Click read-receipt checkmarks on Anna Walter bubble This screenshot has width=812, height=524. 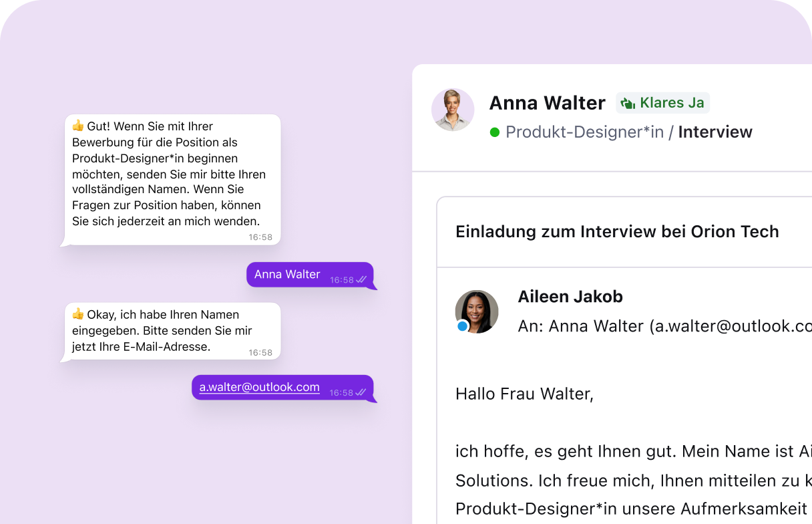click(361, 279)
